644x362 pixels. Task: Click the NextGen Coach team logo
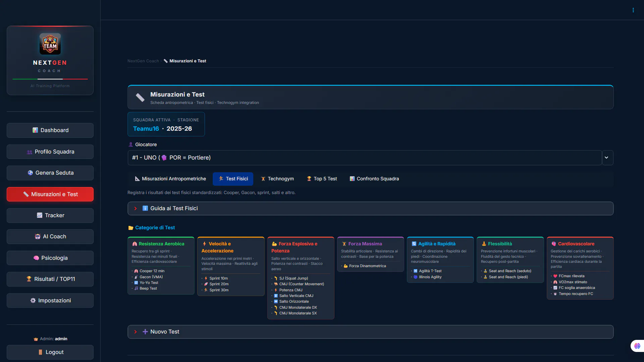50,44
